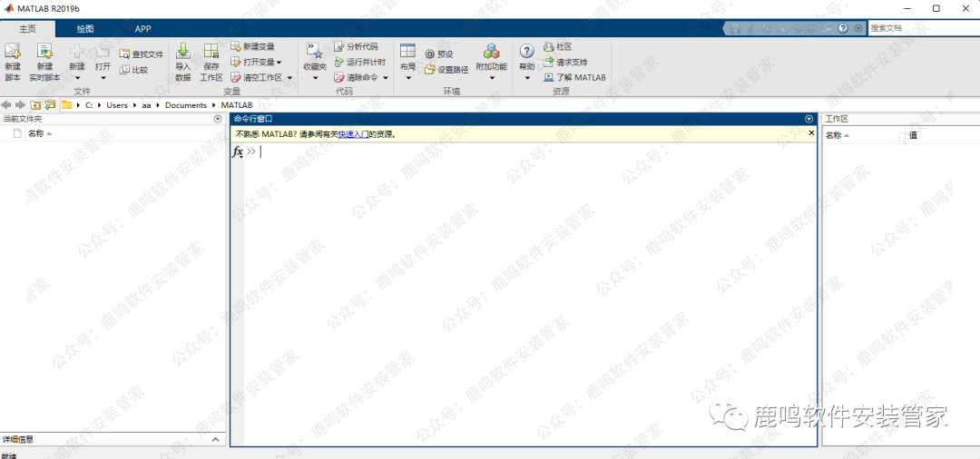This screenshot has width=980, height=459.
Task: Expand the Add-Ons (附加功能) dropdown
Action: pos(492,78)
